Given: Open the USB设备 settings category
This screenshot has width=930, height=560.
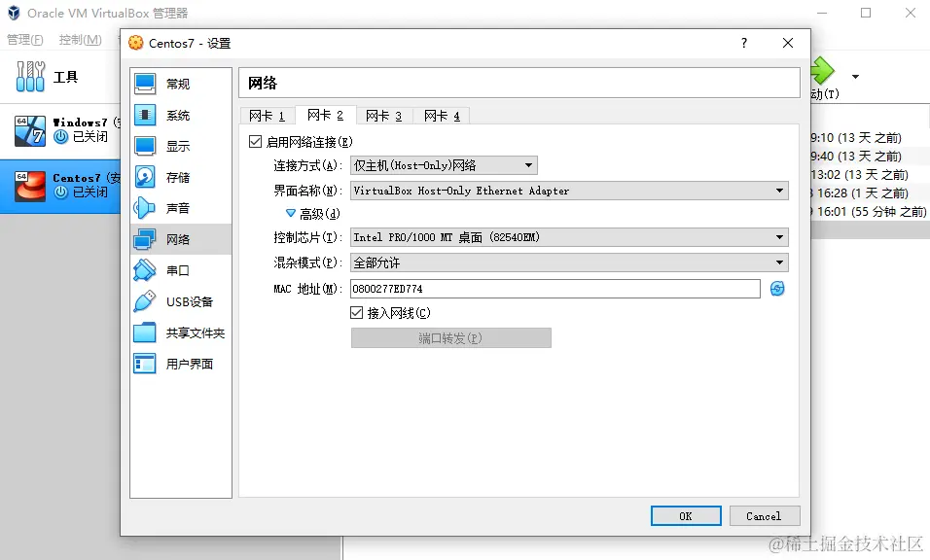Looking at the screenshot, I should (x=180, y=301).
